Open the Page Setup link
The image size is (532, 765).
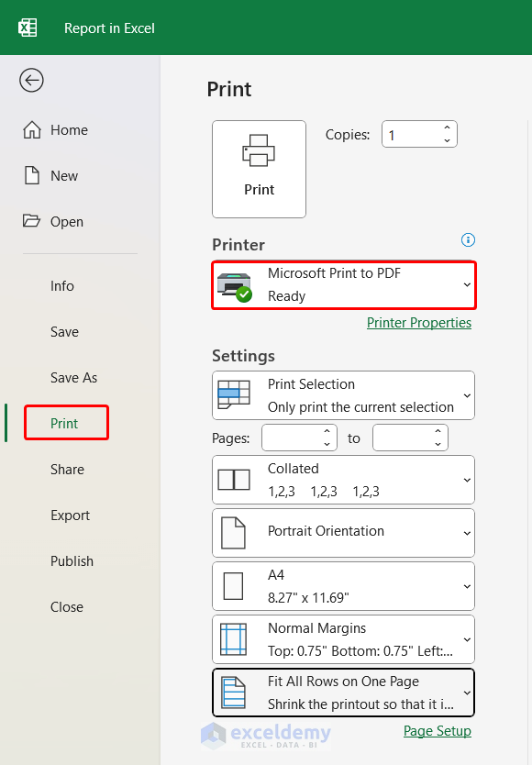pyautogui.click(x=438, y=731)
